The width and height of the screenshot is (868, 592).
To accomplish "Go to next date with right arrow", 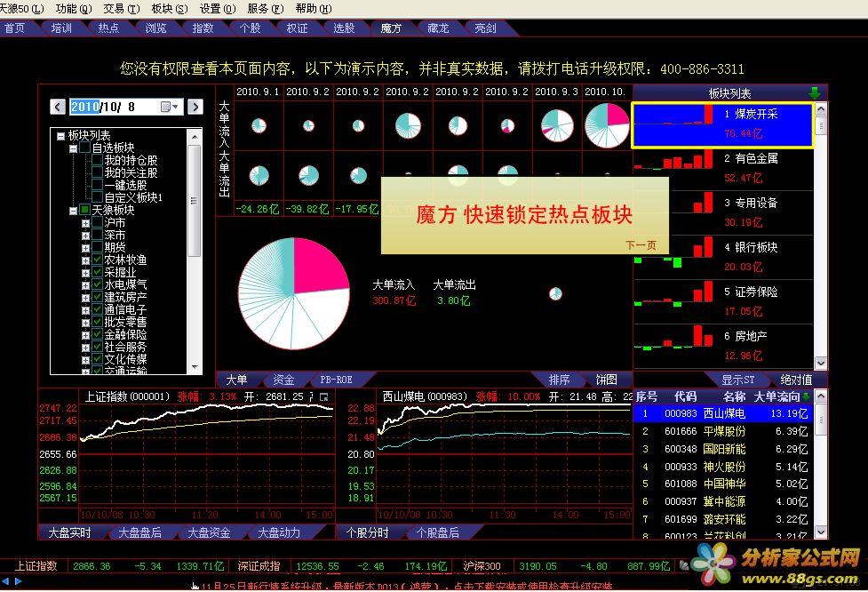I will pos(195,107).
